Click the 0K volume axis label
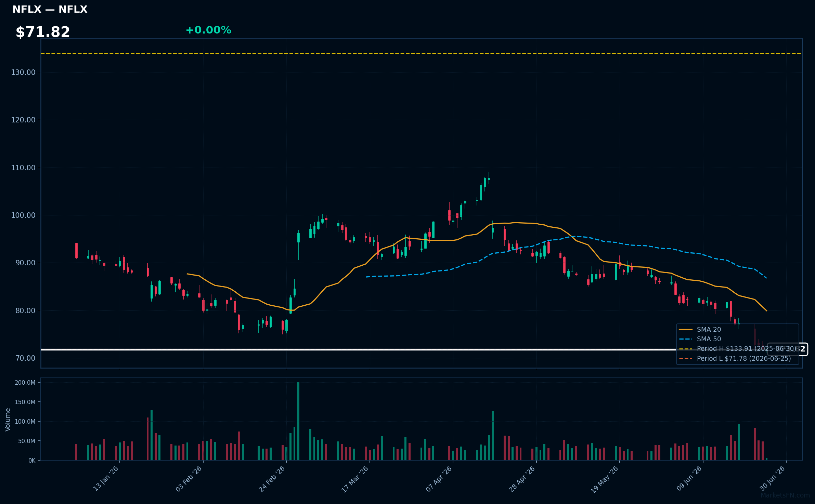The width and height of the screenshot is (815, 504). click(x=32, y=461)
